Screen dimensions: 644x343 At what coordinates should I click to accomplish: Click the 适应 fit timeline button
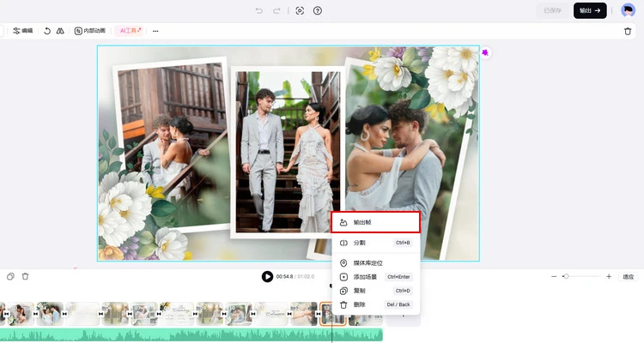coord(628,277)
